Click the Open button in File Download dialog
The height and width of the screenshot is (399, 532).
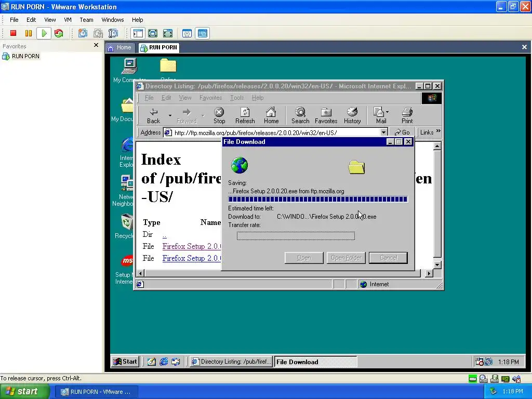(304, 258)
